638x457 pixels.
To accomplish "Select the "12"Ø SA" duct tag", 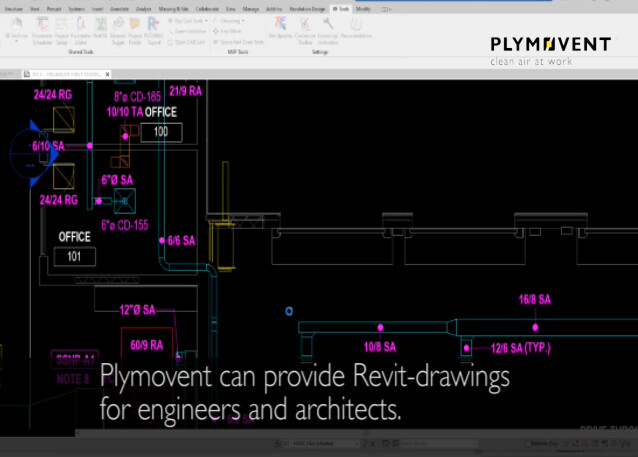I will tap(138, 310).
